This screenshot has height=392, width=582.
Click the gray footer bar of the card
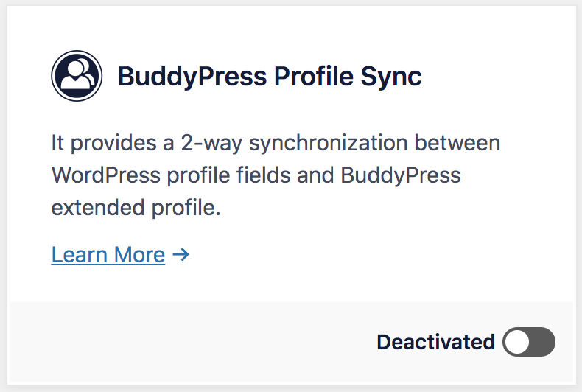point(292,342)
